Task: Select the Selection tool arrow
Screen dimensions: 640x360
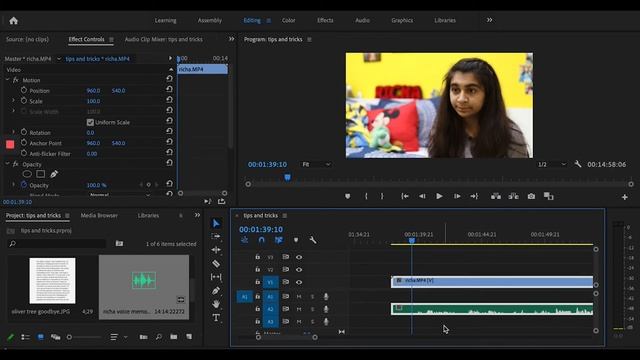Action: (216, 223)
